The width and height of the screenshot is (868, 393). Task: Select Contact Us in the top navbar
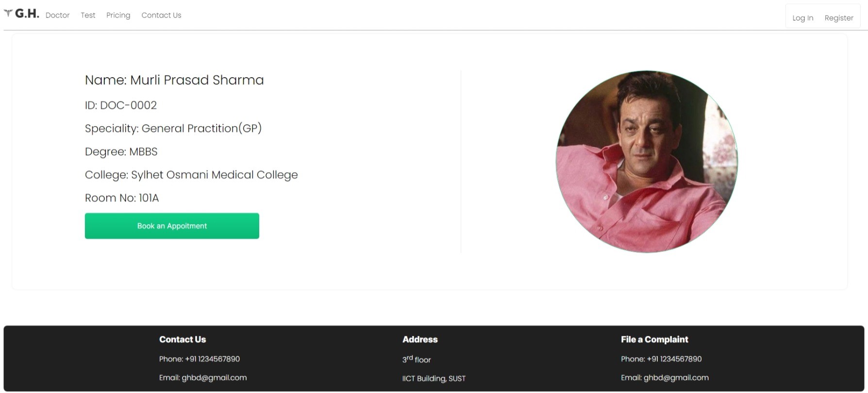coord(161,16)
